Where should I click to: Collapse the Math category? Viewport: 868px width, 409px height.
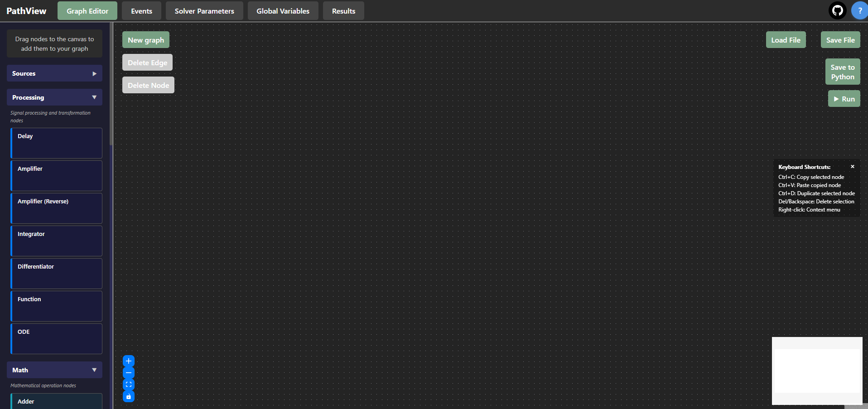54,370
